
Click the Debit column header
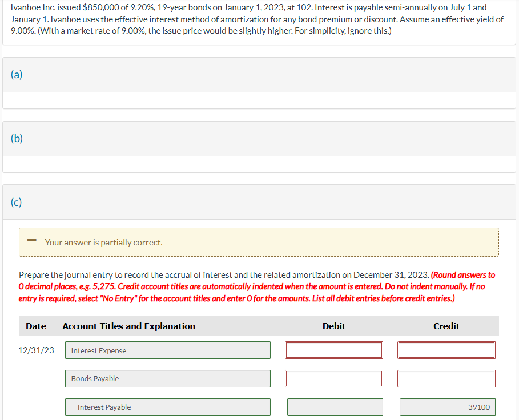[x=333, y=326]
